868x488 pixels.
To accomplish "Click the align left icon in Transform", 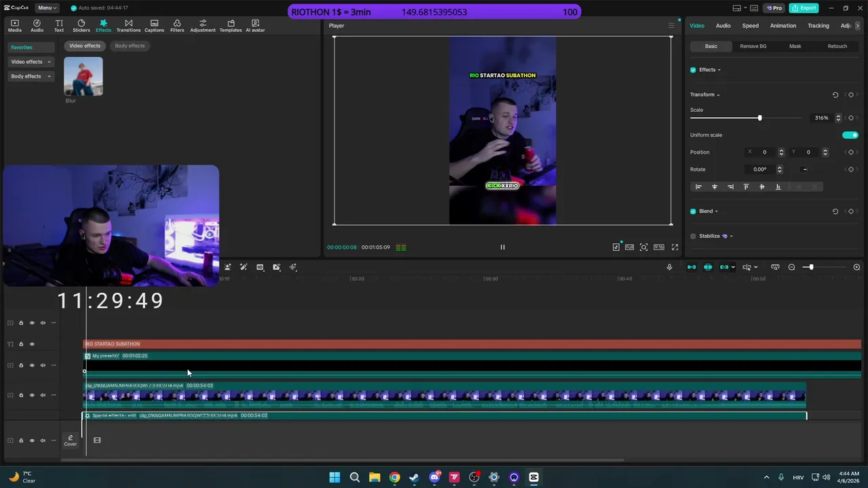I will (x=698, y=187).
